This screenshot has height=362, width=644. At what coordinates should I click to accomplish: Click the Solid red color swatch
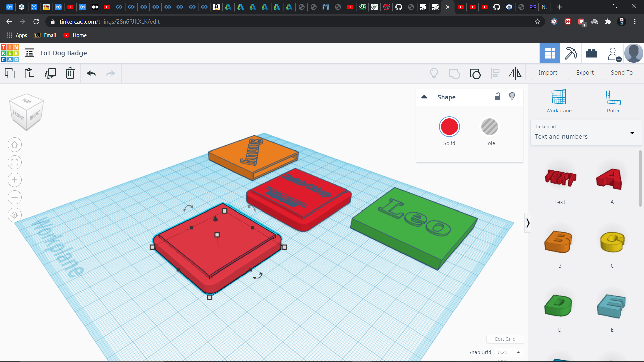(449, 127)
